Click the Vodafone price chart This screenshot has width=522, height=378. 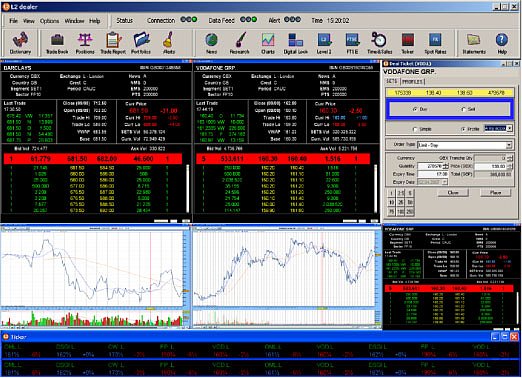pos(283,268)
